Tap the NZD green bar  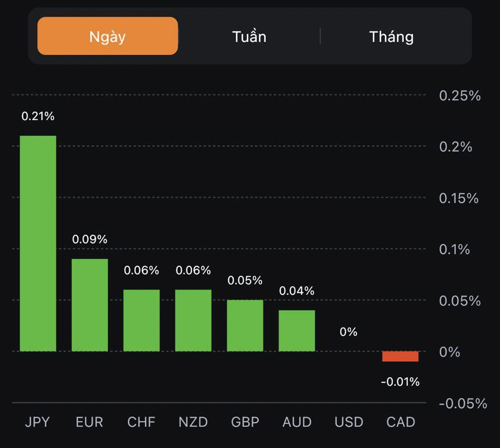click(193, 320)
